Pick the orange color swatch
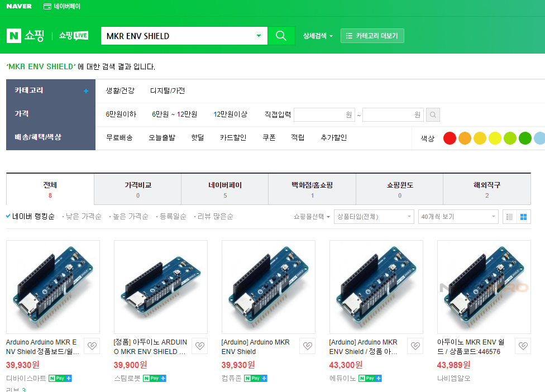This screenshot has width=545, height=392. click(x=465, y=138)
